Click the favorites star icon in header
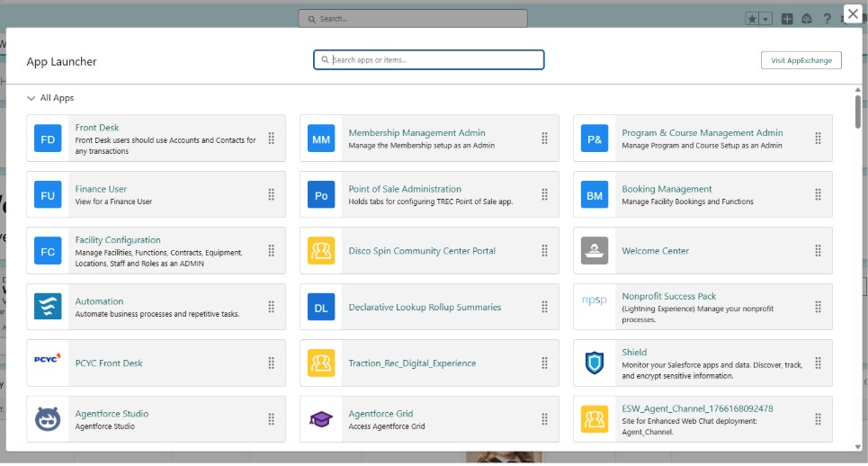This screenshot has width=868, height=466. pos(752,19)
